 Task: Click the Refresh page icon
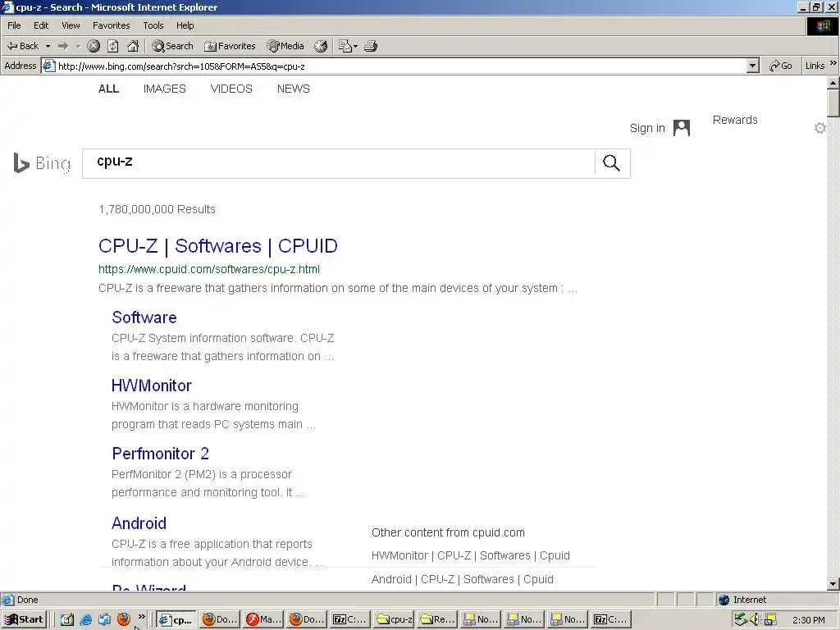pyautogui.click(x=113, y=46)
